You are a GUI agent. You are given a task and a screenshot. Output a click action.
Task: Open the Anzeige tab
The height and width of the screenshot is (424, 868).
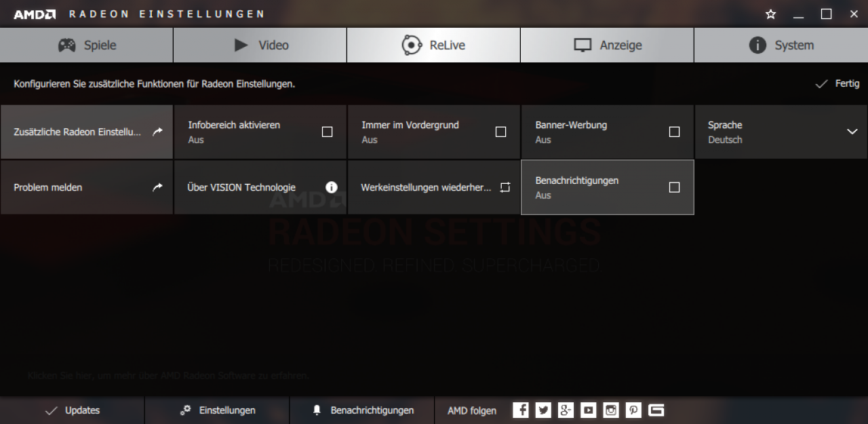tap(607, 45)
